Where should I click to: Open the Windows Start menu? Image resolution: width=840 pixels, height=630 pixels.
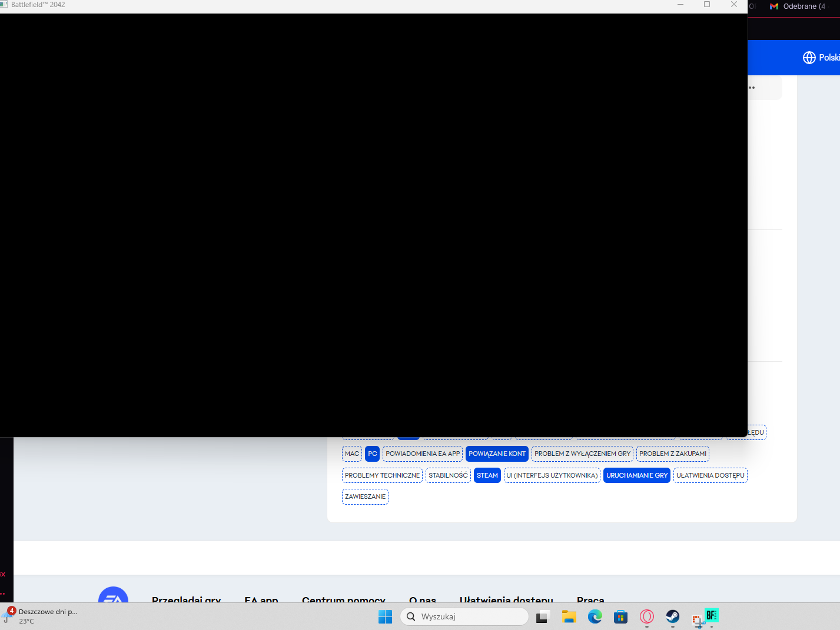coord(385,616)
